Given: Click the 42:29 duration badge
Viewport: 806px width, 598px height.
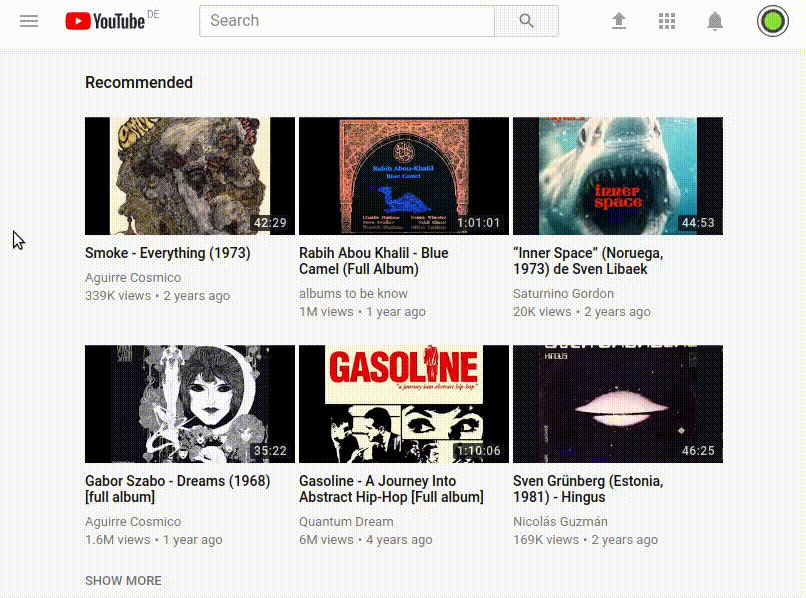Looking at the screenshot, I should coord(270,223).
